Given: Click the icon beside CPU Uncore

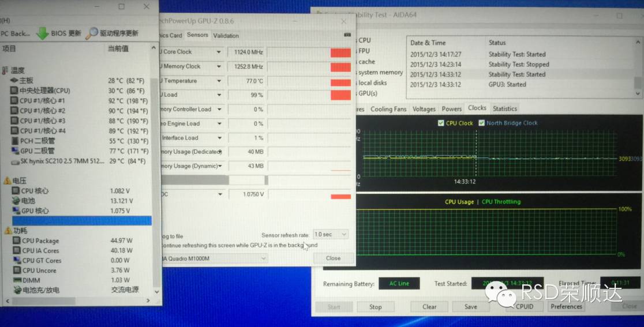Looking at the screenshot, I should point(17,270).
